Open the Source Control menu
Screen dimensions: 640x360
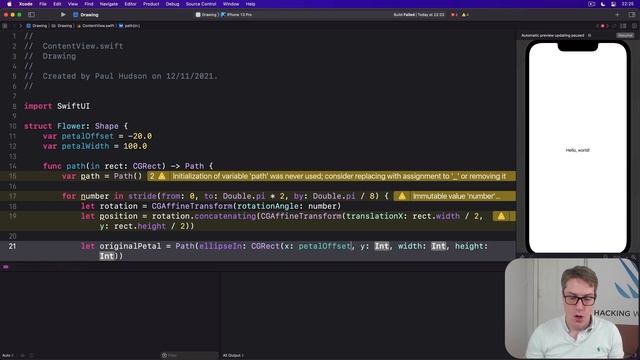click(201, 4)
